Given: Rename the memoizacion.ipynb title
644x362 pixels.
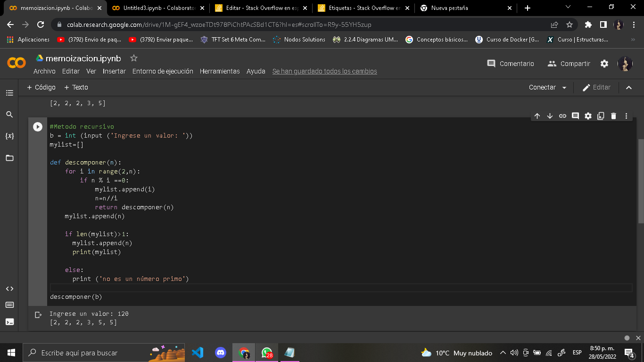Looking at the screenshot, I should [83, 58].
